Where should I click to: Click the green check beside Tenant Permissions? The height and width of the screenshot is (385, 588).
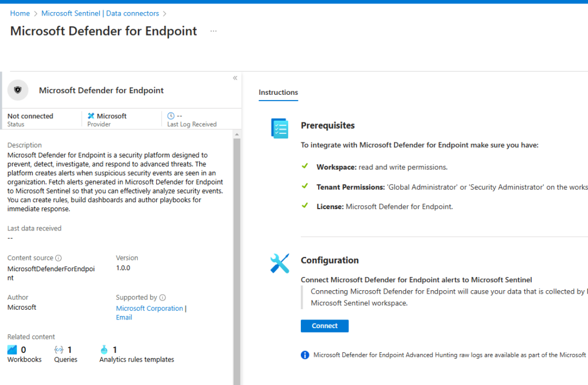pyautogui.click(x=305, y=186)
